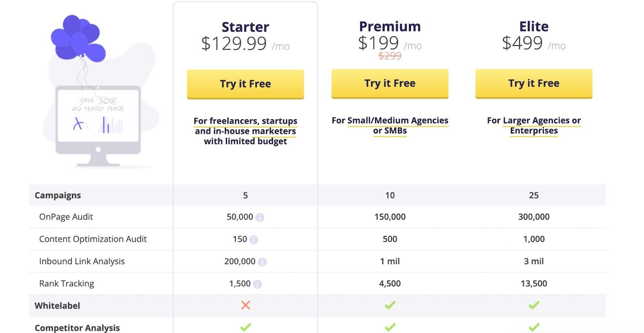
Task: Click Premium Competitor Analysis checkmark
Action: coord(390,327)
